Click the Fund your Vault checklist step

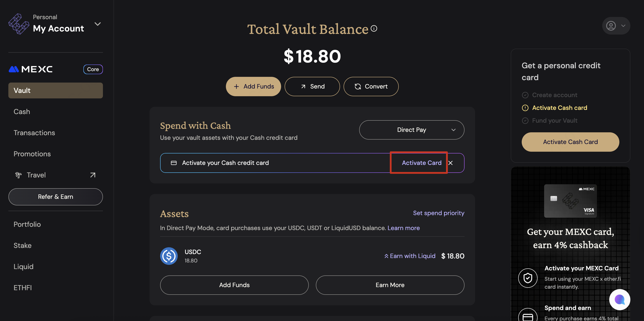point(554,121)
